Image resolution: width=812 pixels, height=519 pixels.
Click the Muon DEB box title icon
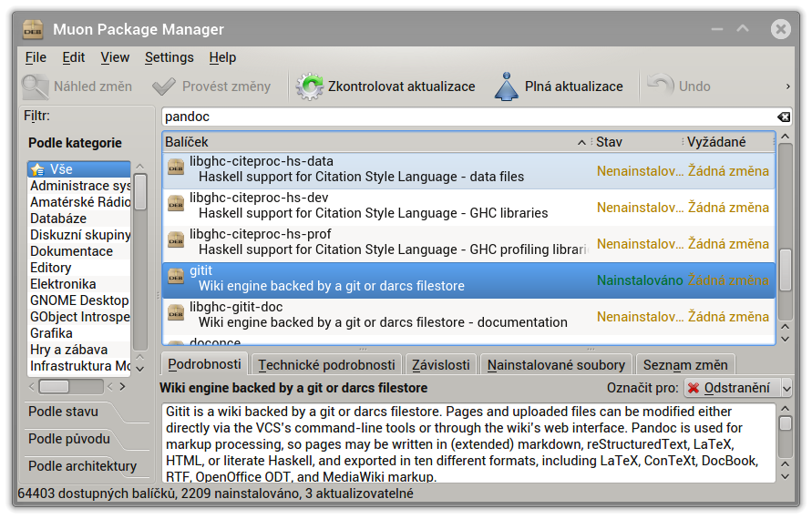coord(33,29)
